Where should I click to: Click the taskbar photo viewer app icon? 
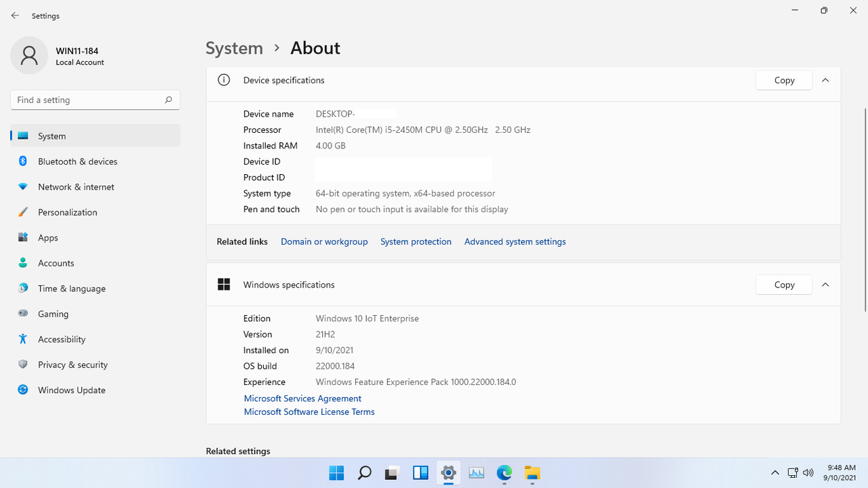tap(477, 473)
